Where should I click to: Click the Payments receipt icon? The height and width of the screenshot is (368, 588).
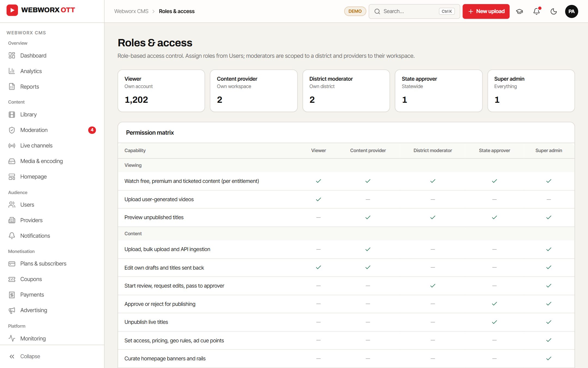pos(12,295)
